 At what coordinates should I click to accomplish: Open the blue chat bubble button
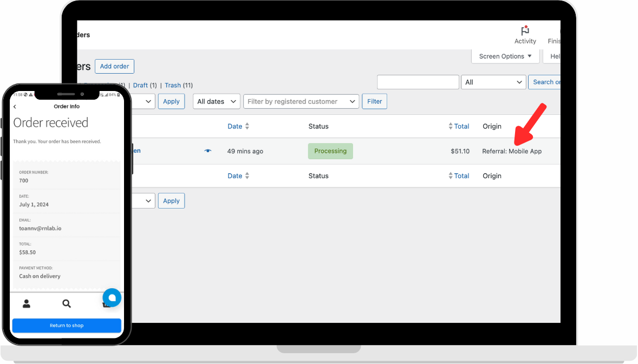pos(112,297)
